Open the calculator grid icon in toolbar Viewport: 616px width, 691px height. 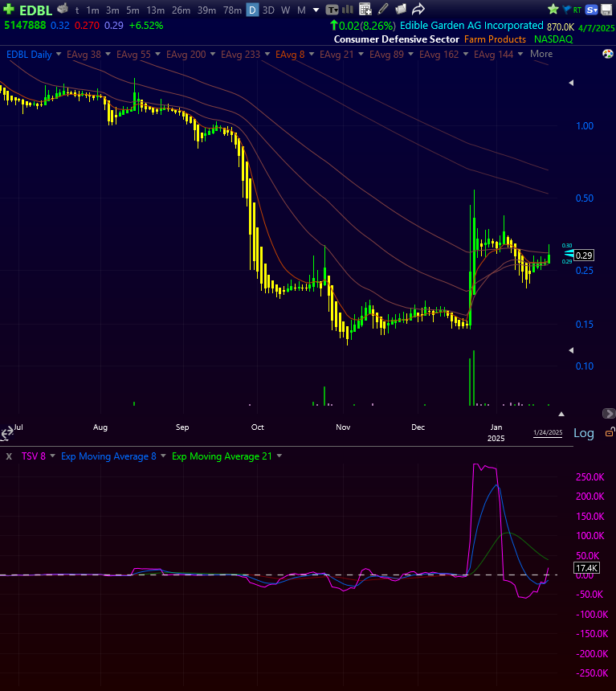365,10
